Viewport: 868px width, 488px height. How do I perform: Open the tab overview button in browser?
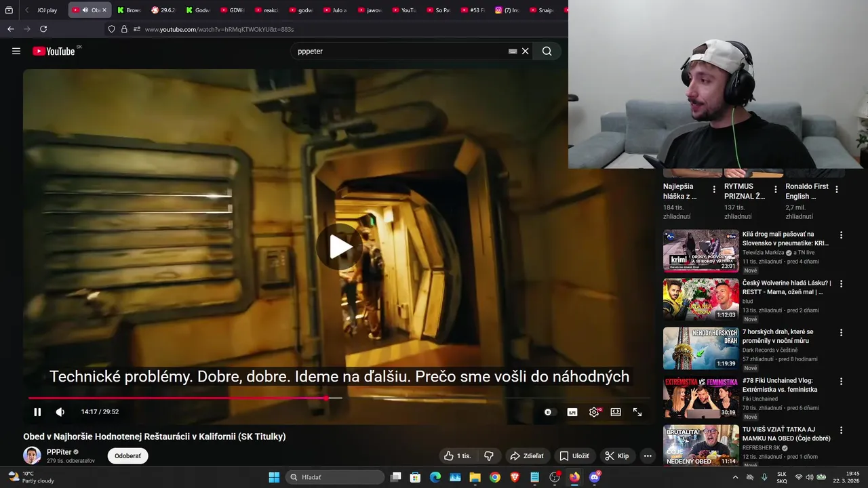9,10
